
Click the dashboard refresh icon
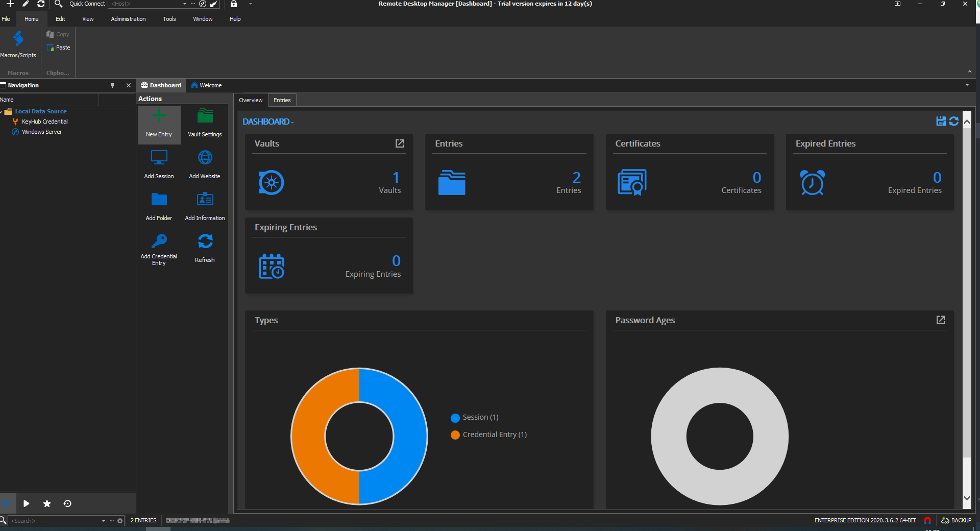point(953,121)
